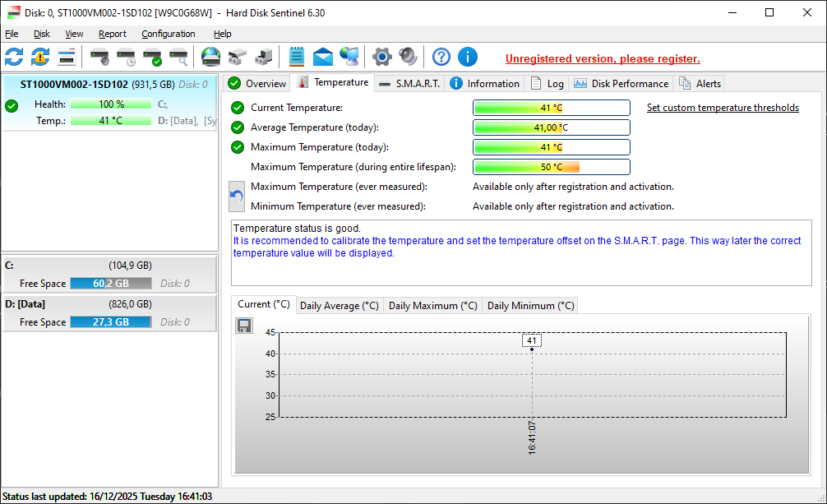This screenshot has height=504, width=827.
Task: Click the blue info about icon
Action: [x=468, y=57]
